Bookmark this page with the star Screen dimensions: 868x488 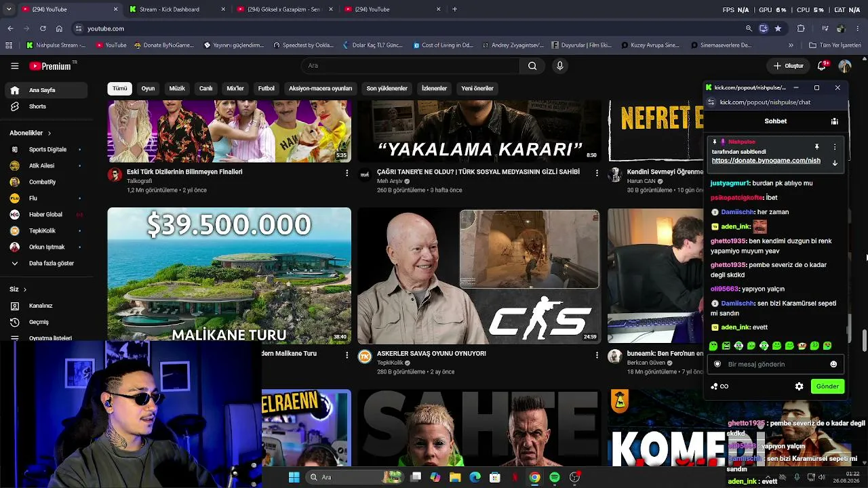pos(778,28)
